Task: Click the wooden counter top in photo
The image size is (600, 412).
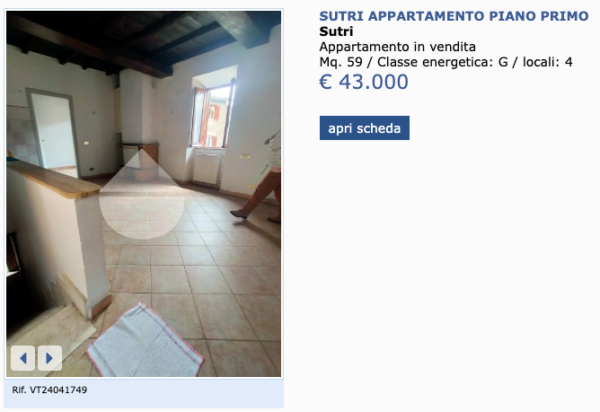Action: (54, 180)
